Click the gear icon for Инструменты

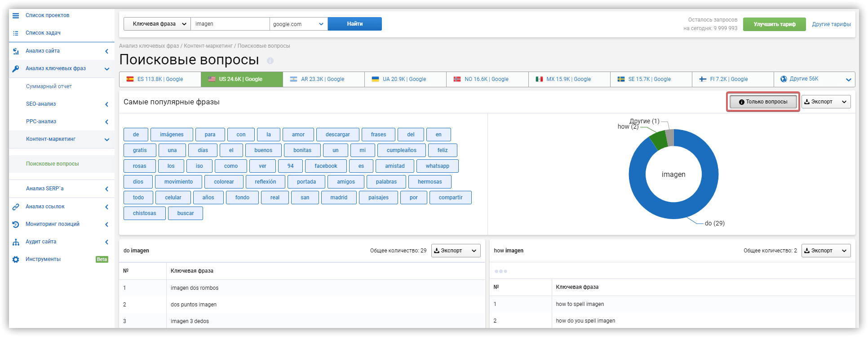(16, 259)
